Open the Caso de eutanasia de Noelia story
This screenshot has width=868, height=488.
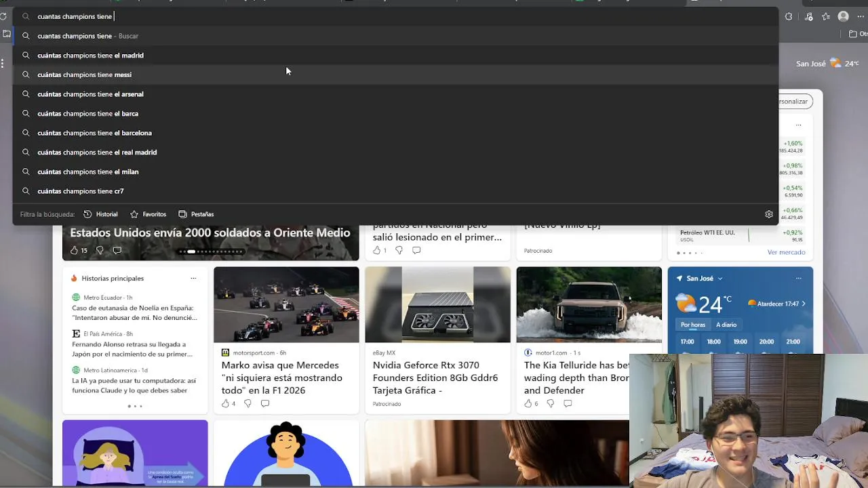click(x=134, y=312)
